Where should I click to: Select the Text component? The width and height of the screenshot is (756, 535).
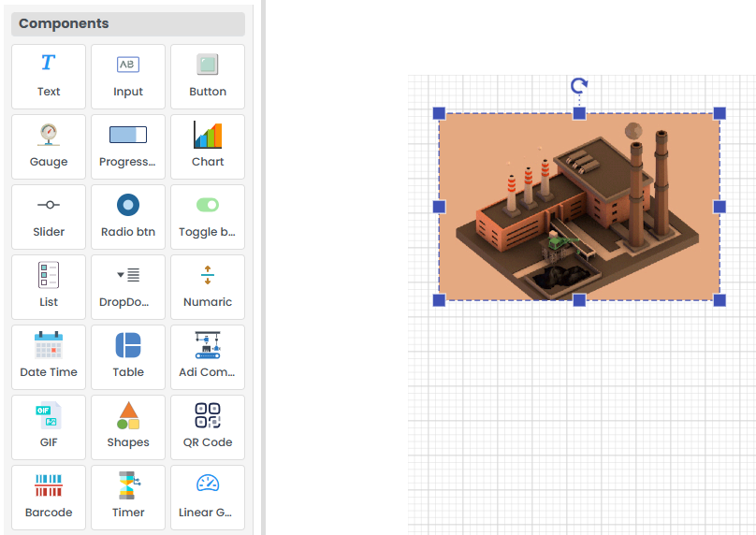click(x=49, y=77)
